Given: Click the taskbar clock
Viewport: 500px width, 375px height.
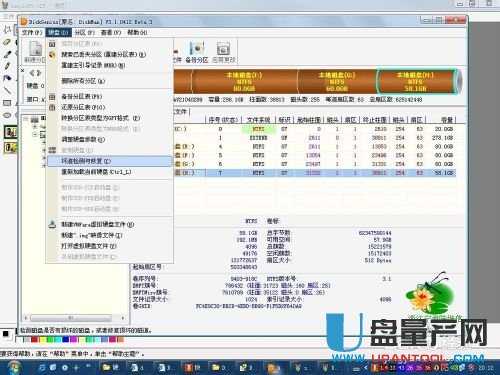Looking at the screenshot, I should (x=485, y=368).
